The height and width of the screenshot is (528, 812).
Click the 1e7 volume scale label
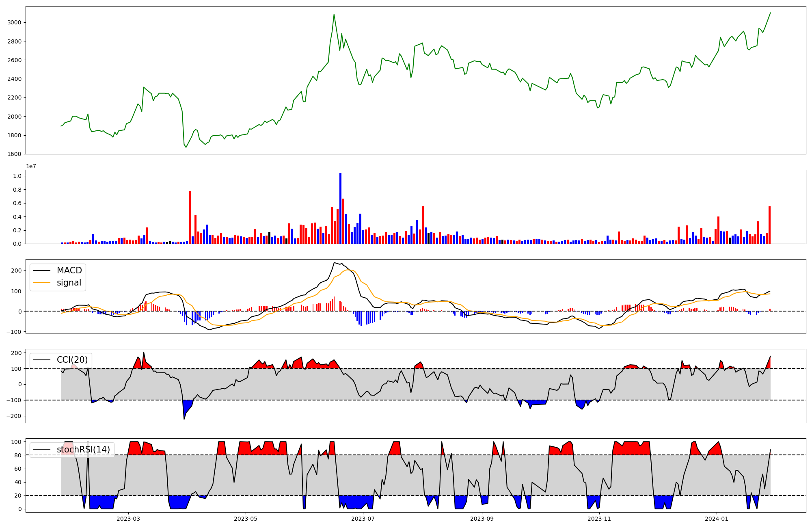[x=32, y=166]
